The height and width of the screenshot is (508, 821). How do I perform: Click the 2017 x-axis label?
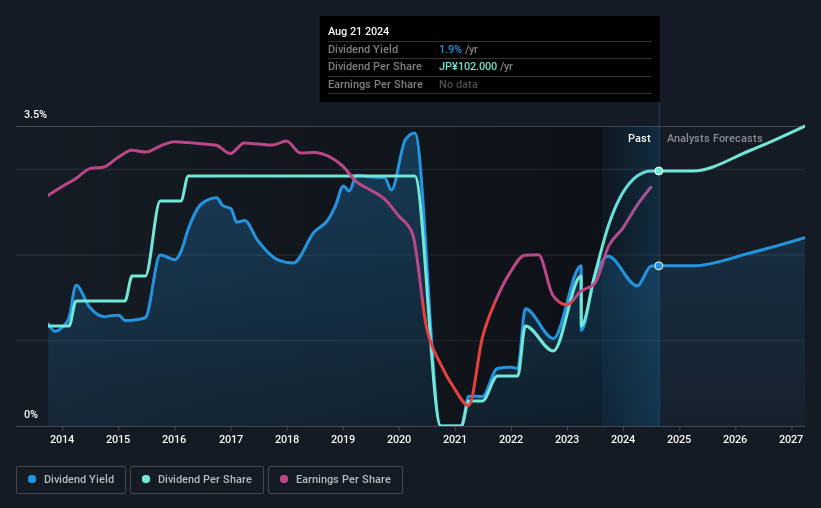(x=230, y=439)
